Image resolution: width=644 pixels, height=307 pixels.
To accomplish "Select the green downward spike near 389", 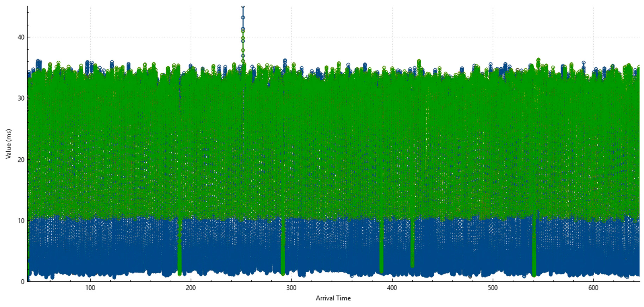I will [381, 250].
